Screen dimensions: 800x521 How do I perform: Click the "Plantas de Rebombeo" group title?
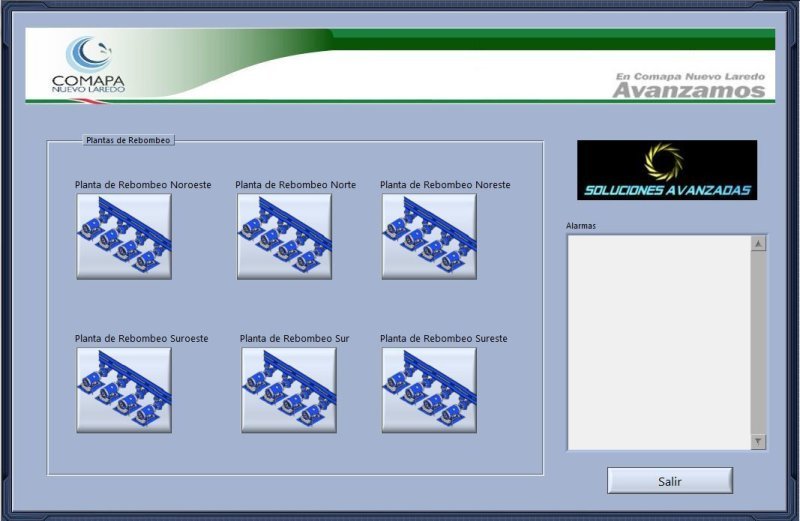(x=128, y=140)
